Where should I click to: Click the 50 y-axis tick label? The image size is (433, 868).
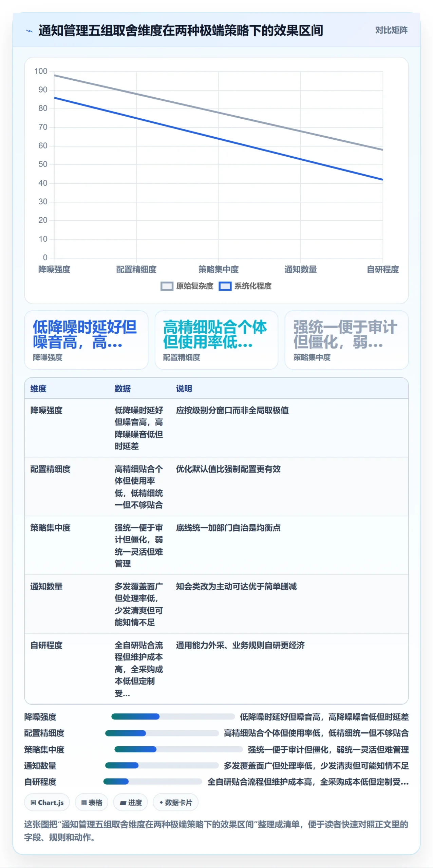[x=43, y=164]
